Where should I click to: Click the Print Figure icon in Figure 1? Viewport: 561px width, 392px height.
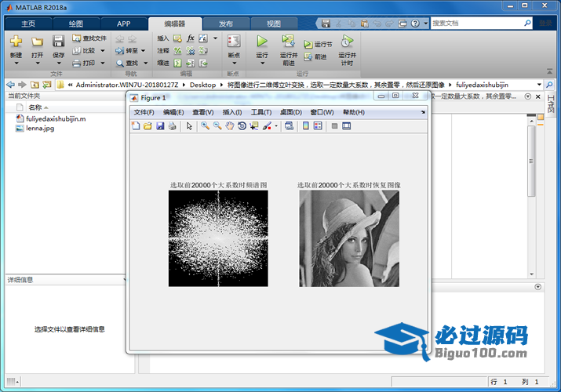(172, 125)
